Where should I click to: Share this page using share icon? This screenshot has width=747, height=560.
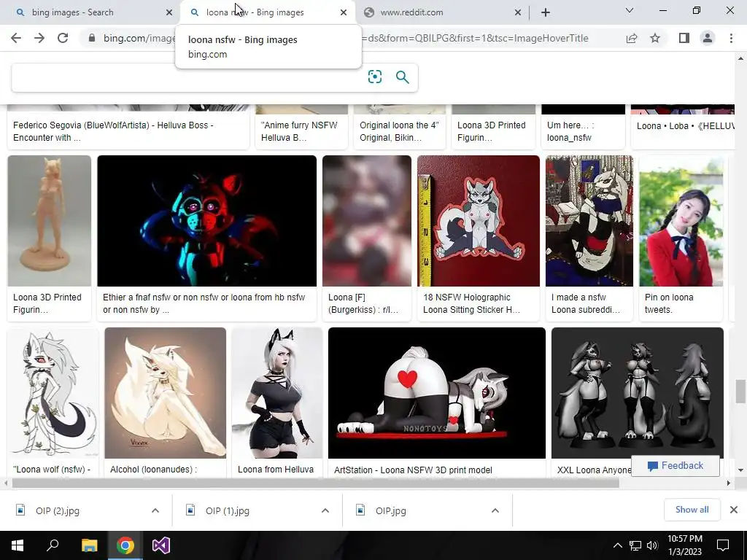[x=632, y=38]
